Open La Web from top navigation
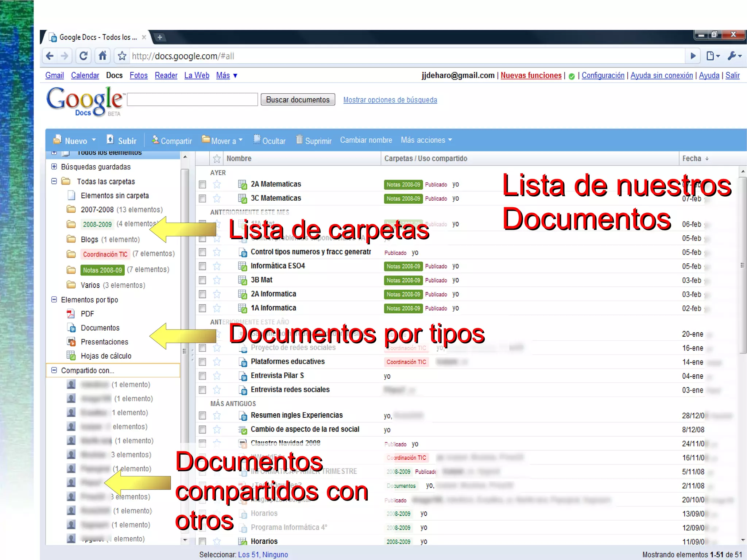 (197, 76)
